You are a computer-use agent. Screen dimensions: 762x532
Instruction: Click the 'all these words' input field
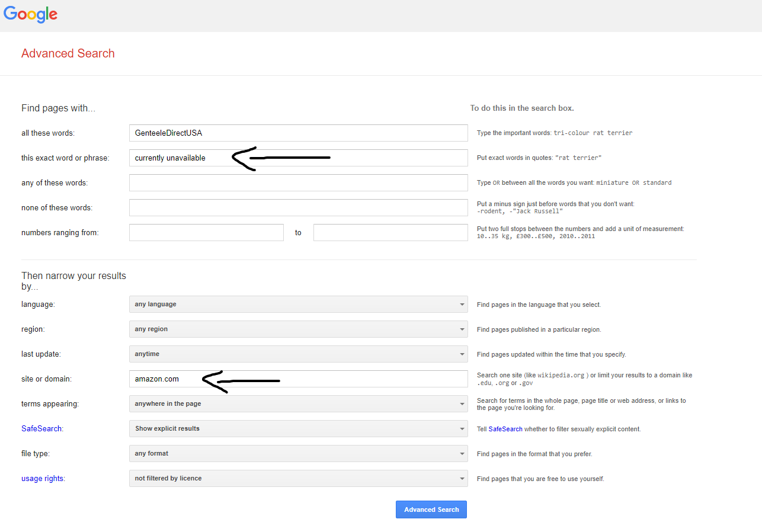pyautogui.click(x=298, y=133)
